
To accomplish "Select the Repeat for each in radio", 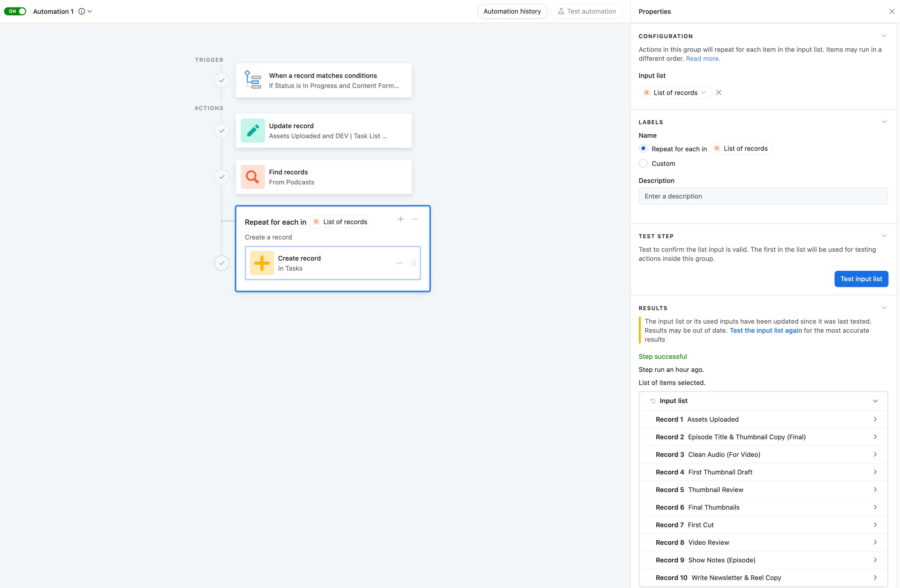I will (x=643, y=149).
